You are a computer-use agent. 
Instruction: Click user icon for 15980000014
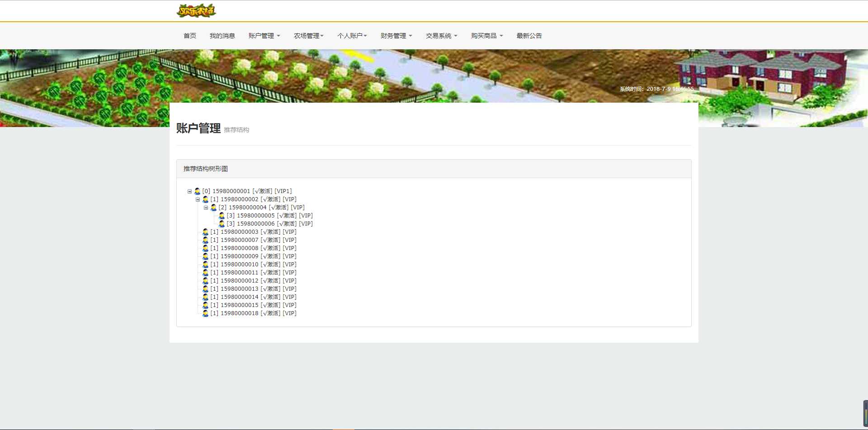[x=205, y=297]
